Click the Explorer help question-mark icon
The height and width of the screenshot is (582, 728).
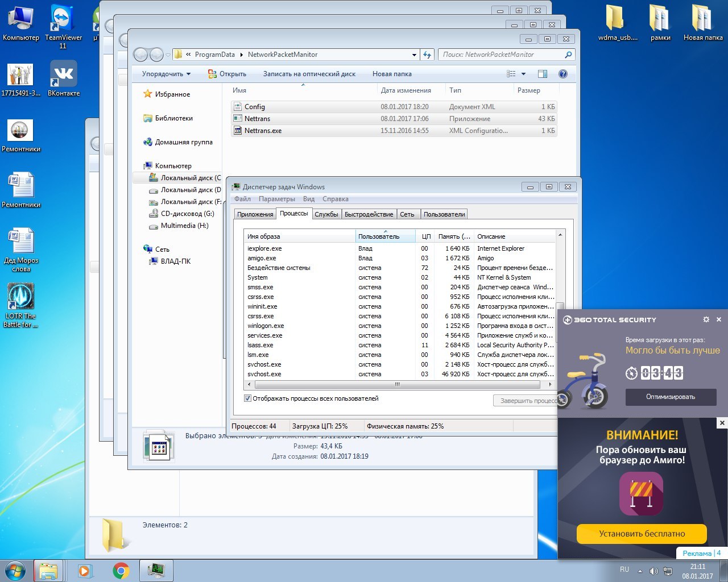[563, 74]
